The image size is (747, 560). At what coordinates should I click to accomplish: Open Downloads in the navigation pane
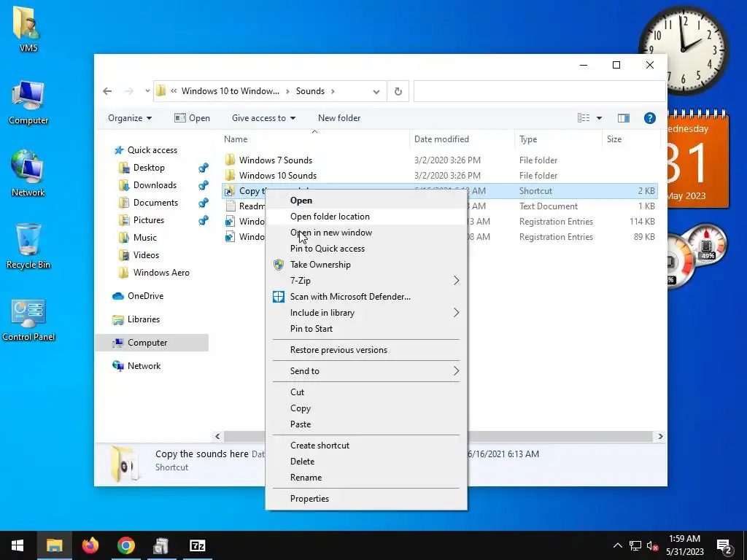155,185
